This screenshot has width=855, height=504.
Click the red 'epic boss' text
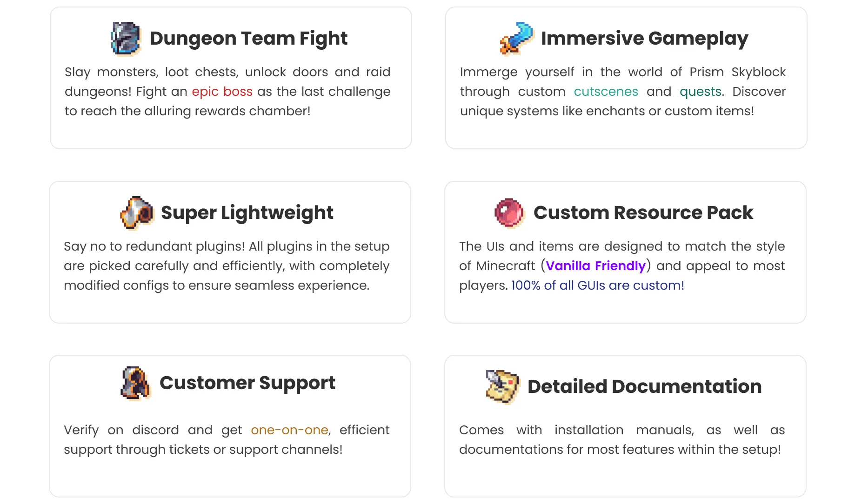pos(222,92)
